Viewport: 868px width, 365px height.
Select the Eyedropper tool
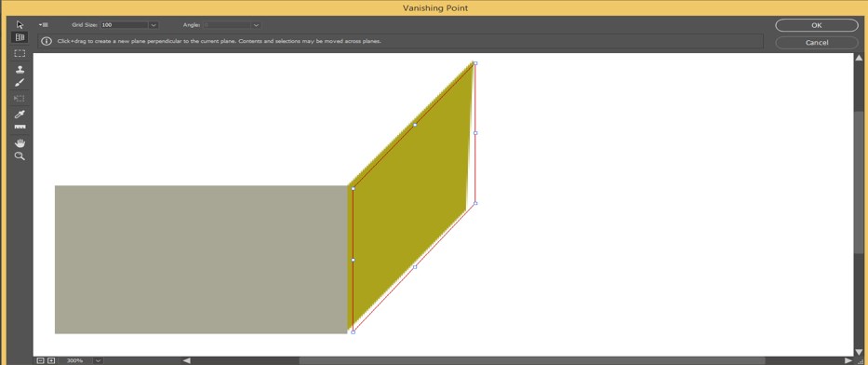pos(20,115)
